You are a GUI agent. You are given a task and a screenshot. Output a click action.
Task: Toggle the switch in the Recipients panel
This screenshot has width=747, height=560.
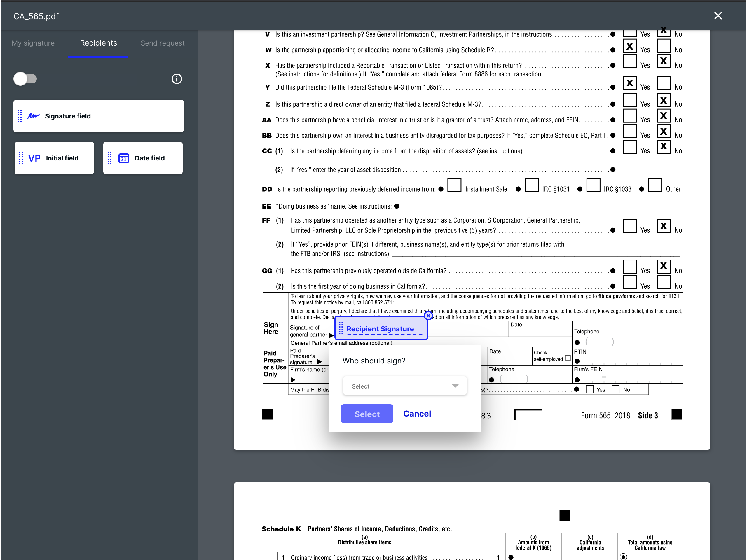[25, 79]
